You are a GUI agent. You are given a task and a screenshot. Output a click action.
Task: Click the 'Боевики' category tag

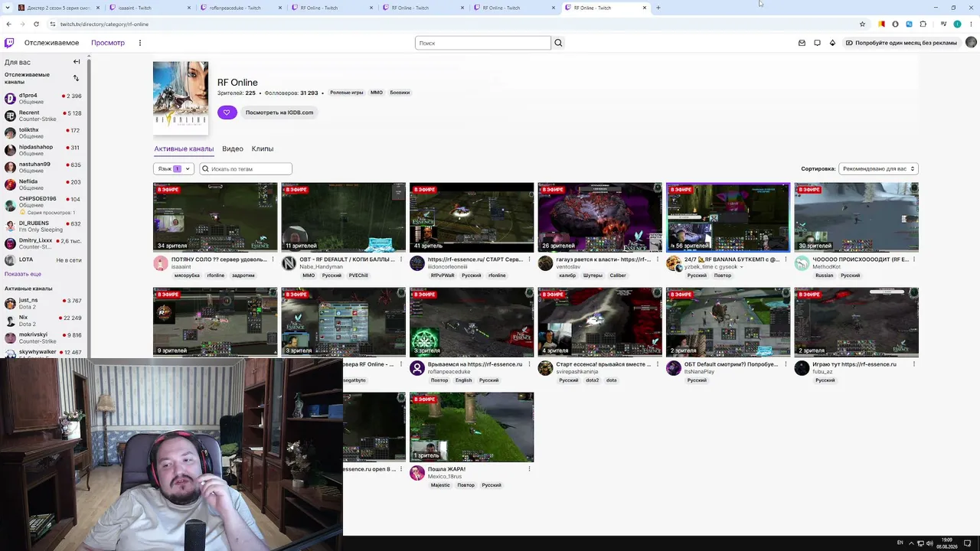[400, 93]
